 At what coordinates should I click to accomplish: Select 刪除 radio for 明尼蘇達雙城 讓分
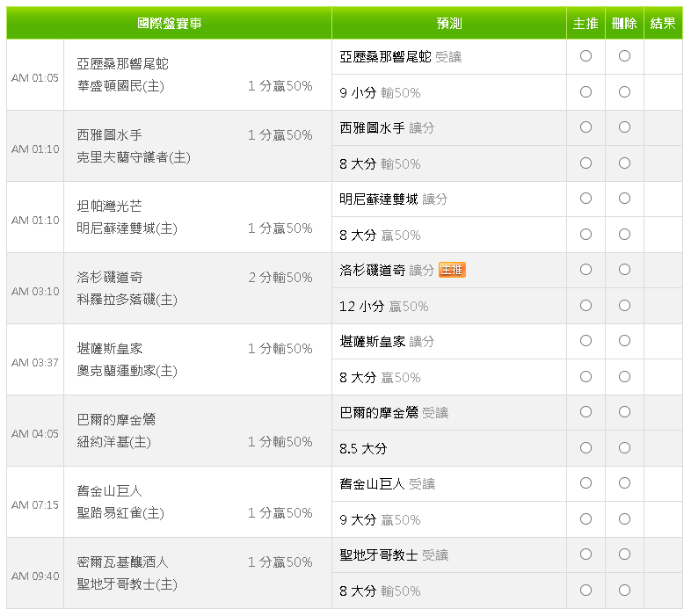(x=624, y=199)
